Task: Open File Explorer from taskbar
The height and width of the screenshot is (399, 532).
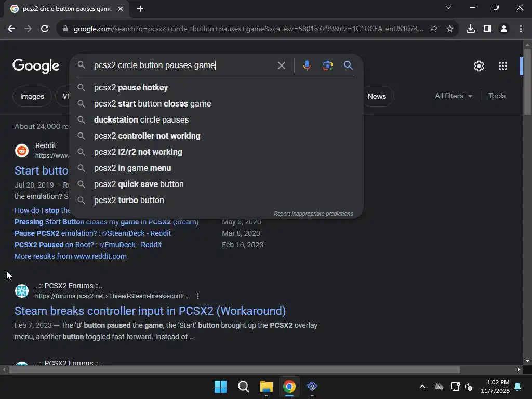Action: 267,387
